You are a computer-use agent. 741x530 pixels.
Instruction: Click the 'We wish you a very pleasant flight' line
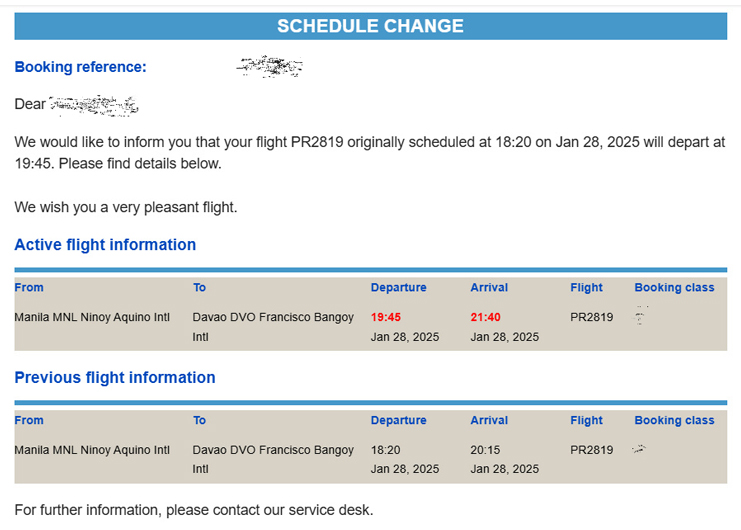[x=126, y=207]
